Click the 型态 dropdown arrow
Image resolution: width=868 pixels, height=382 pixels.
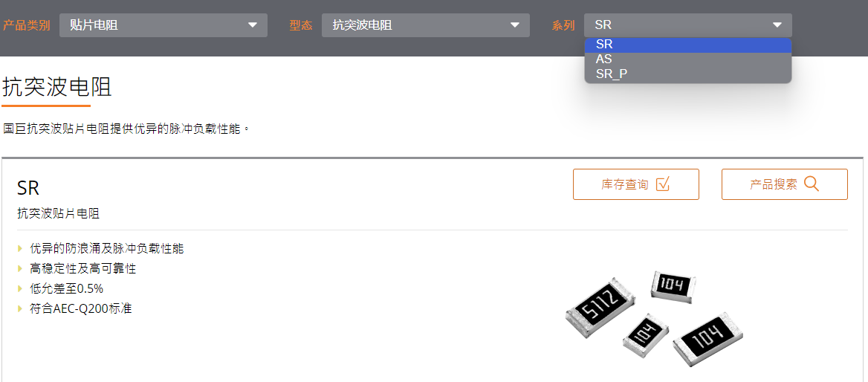[515, 25]
